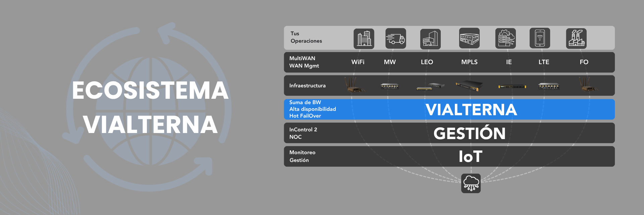This screenshot has height=215, width=644.
Task: Select the rack router under MPLS
Action: [x=469, y=86]
